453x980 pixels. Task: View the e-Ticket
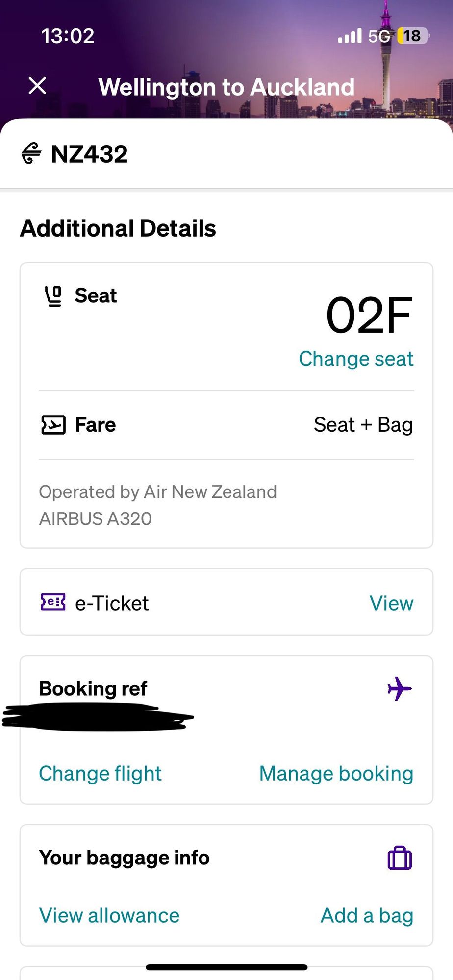pyautogui.click(x=391, y=603)
